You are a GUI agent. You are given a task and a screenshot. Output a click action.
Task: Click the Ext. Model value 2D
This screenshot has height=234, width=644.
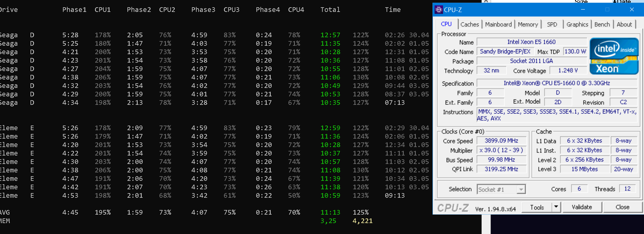pyautogui.click(x=558, y=102)
